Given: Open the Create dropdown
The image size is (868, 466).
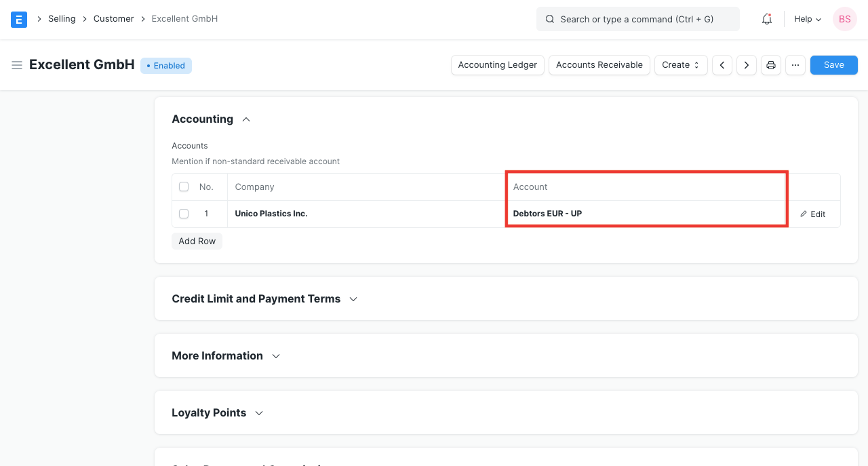Looking at the screenshot, I should (681, 64).
